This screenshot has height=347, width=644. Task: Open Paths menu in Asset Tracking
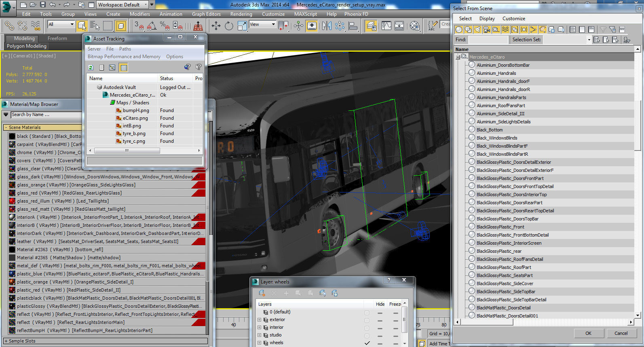[125, 49]
